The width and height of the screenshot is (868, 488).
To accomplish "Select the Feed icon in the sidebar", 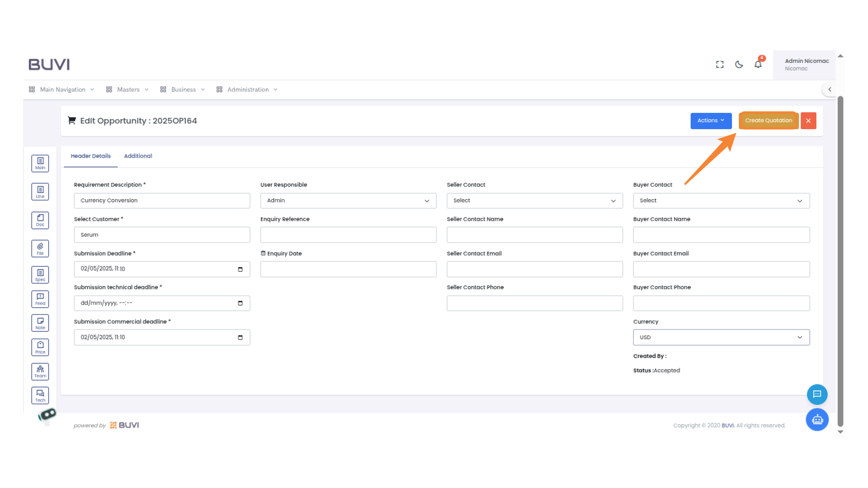I will pyautogui.click(x=40, y=299).
